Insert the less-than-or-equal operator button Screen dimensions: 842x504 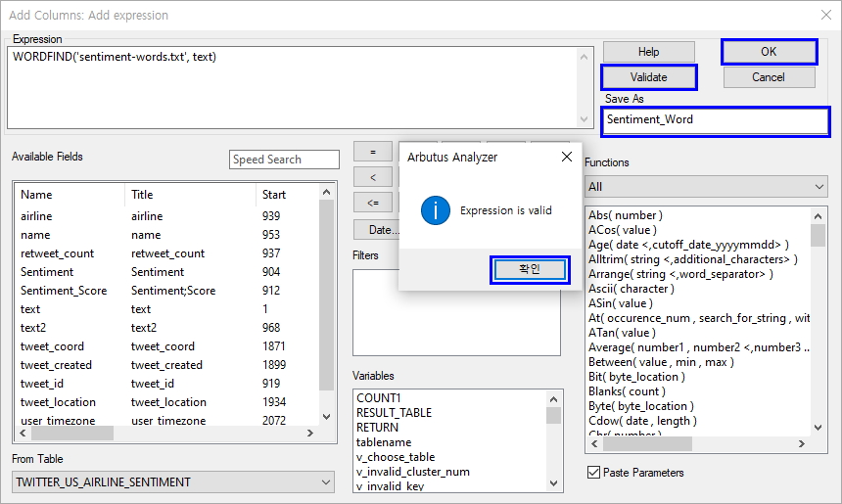(x=373, y=203)
